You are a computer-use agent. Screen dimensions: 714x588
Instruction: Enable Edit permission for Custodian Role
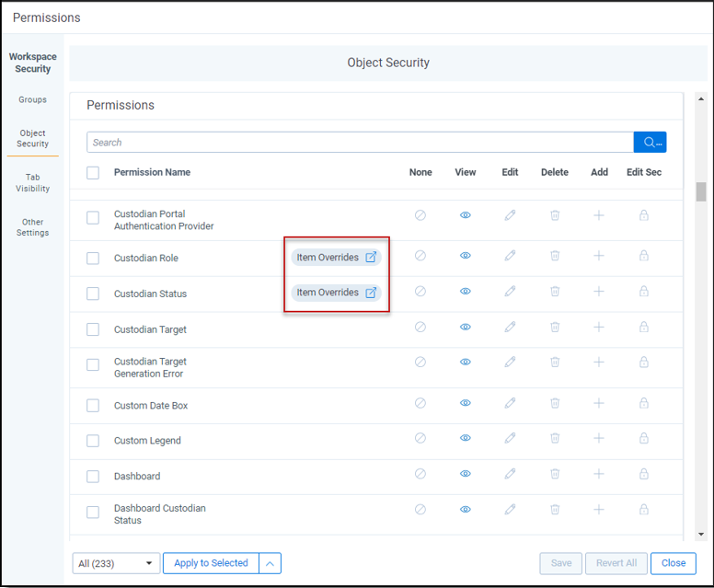click(x=510, y=256)
